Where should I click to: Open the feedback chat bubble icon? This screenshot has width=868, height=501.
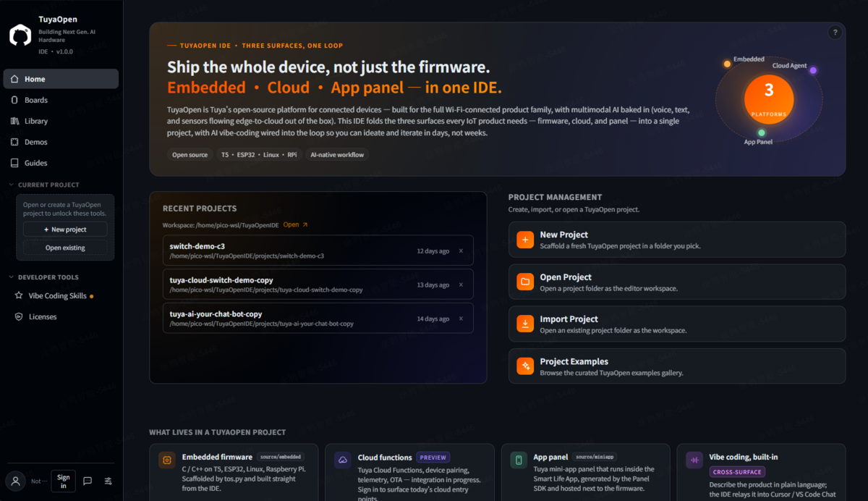(x=88, y=481)
